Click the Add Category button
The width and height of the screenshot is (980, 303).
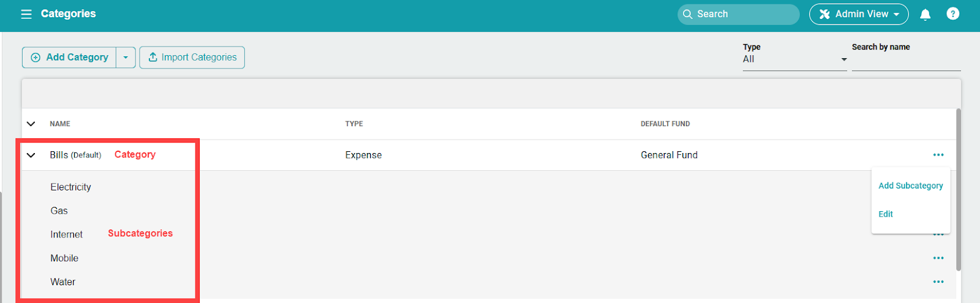pyautogui.click(x=70, y=58)
